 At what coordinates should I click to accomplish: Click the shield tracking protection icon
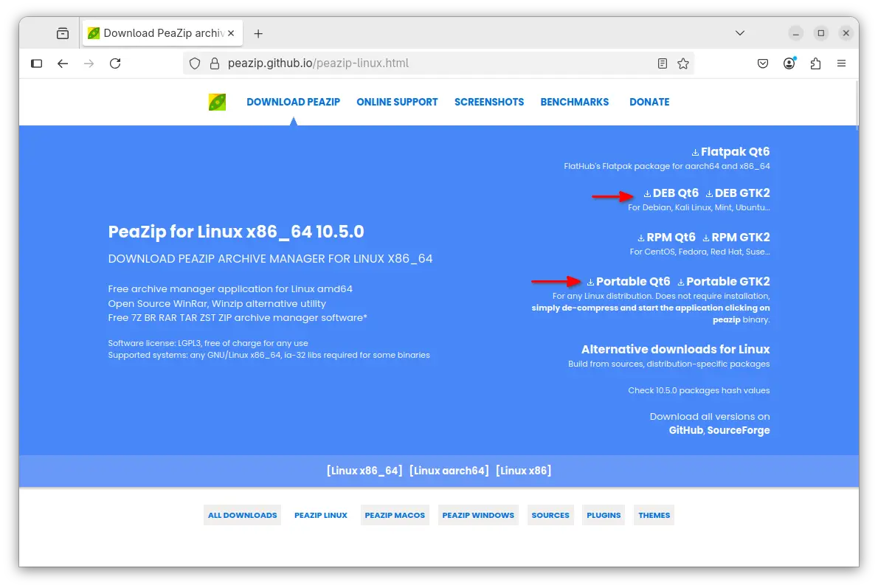coord(194,63)
